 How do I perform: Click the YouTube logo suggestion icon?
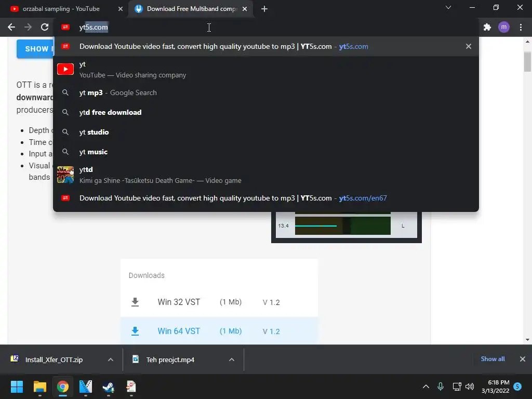(x=65, y=69)
